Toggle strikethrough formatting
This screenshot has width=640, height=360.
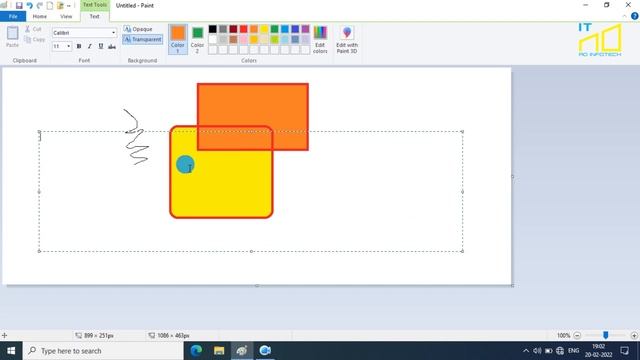pyautogui.click(x=112, y=47)
